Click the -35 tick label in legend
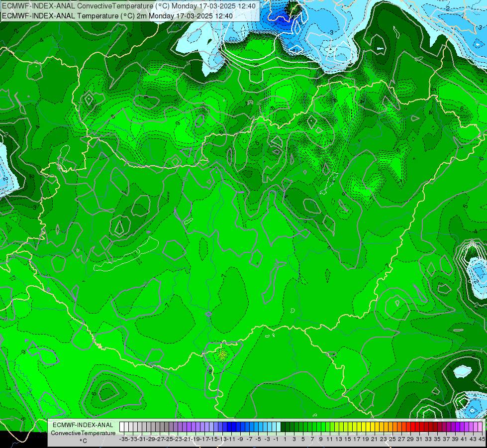The height and width of the screenshot is (448, 487). click(x=123, y=439)
